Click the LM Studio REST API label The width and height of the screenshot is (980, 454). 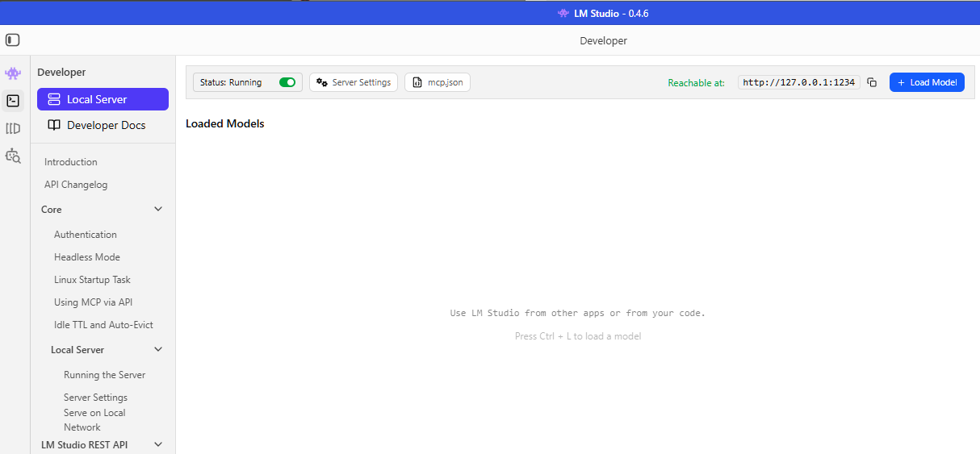click(x=85, y=444)
